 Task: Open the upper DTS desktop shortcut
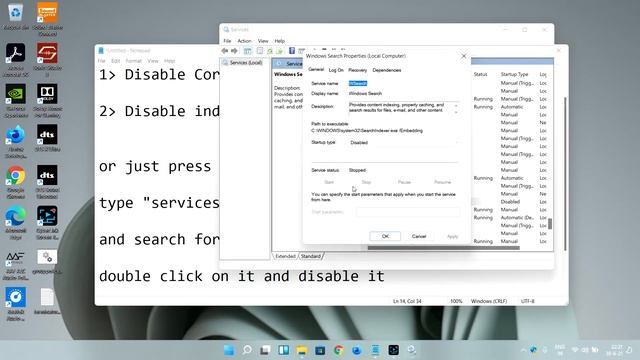47,138
